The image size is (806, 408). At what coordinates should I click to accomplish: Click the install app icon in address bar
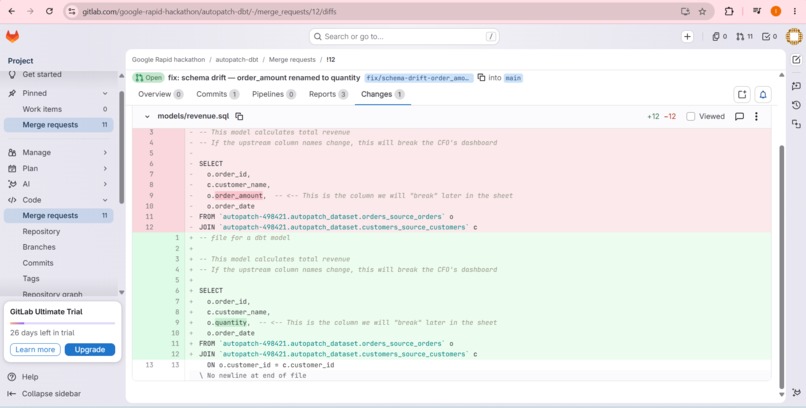point(685,11)
